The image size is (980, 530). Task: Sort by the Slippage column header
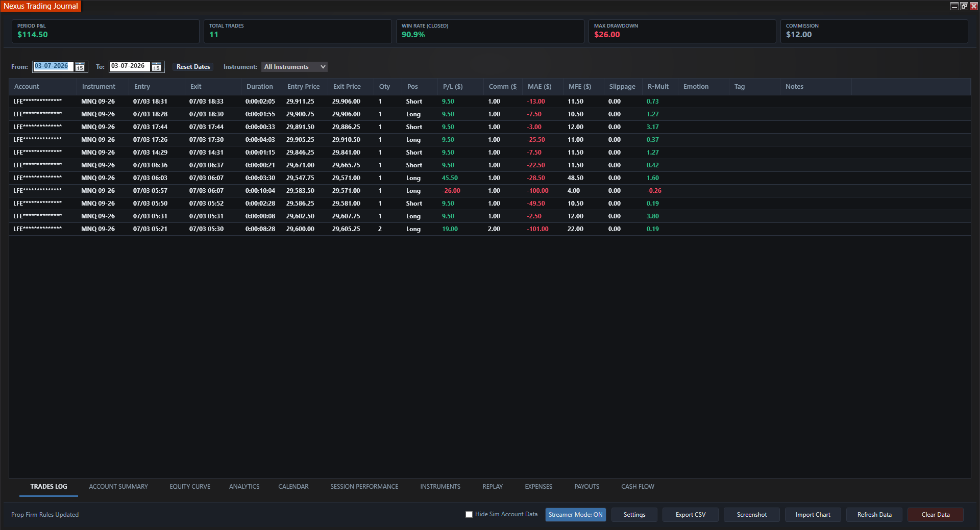click(623, 87)
